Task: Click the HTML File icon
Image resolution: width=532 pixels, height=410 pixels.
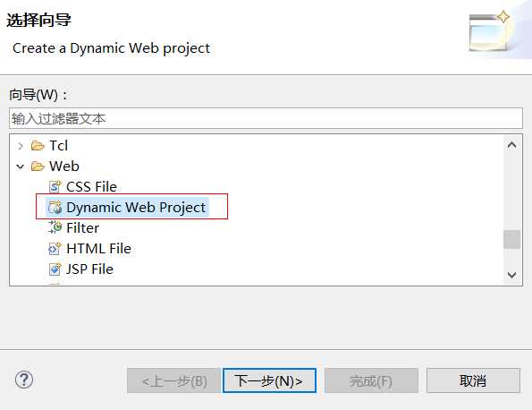Action: 55,248
